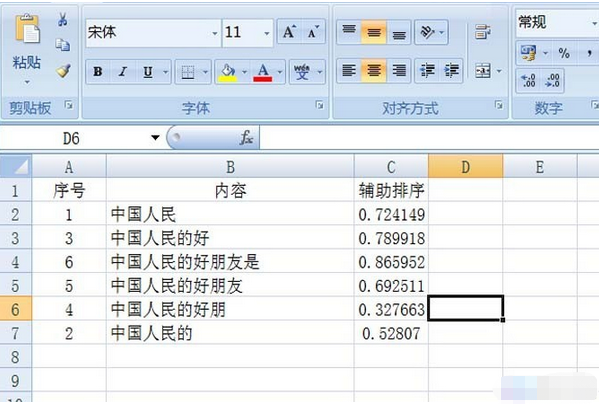Image resolution: width=599 pixels, height=404 pixels.
Task: Open borders dropdown arrow
Action: pos(205,71)
